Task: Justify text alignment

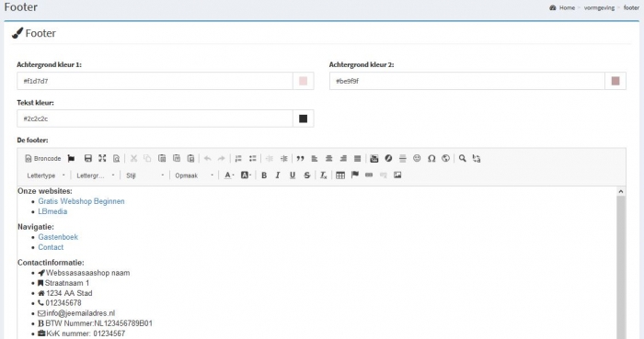Action: pos(358,158)
